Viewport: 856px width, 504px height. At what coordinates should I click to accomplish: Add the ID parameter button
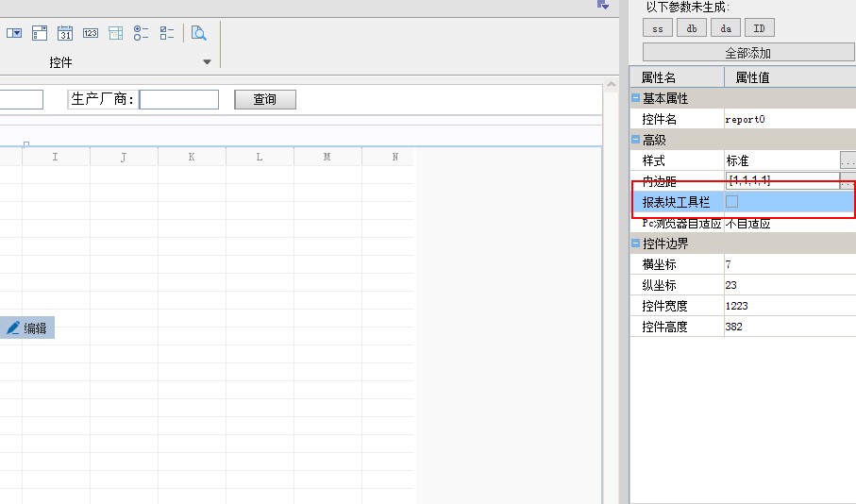[760, 28]
